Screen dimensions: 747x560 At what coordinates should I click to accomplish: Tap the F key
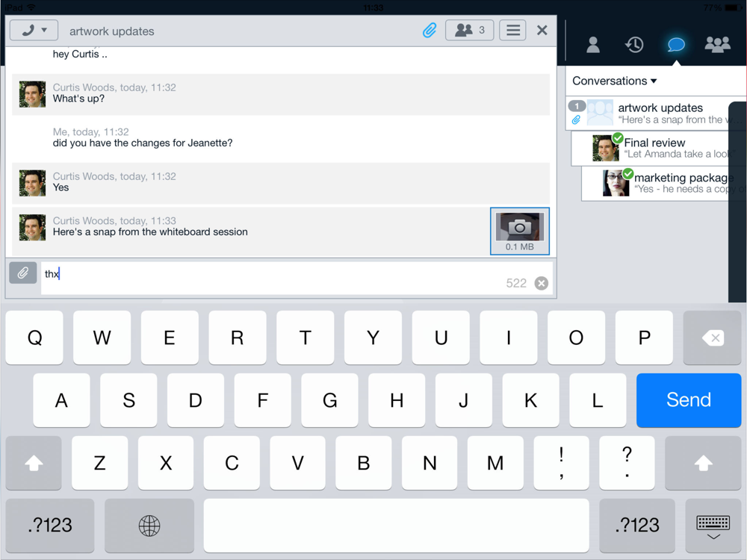click(262, 400)
